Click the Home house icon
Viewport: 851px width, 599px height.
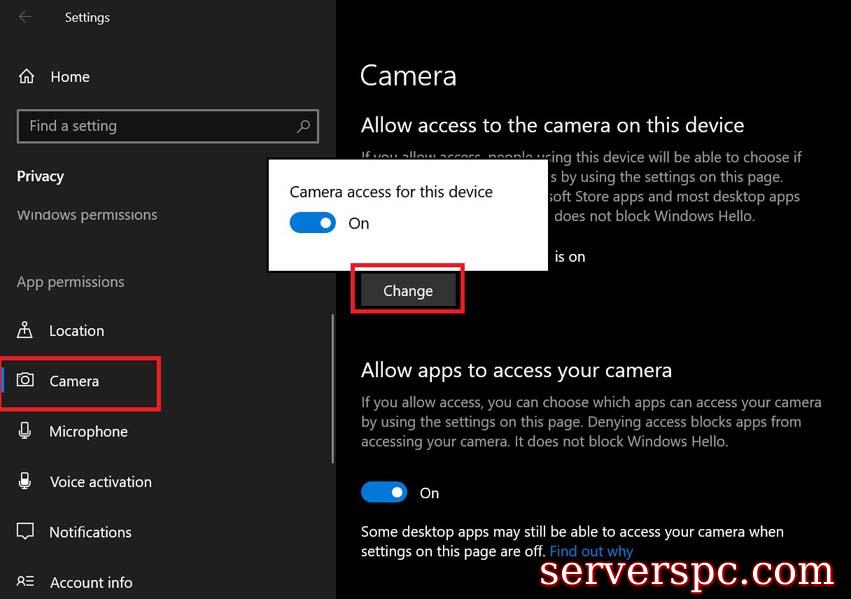[27, 77]
